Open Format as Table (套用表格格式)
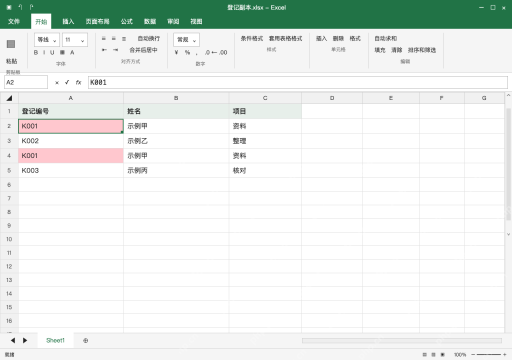 click(x=285, y=39)
